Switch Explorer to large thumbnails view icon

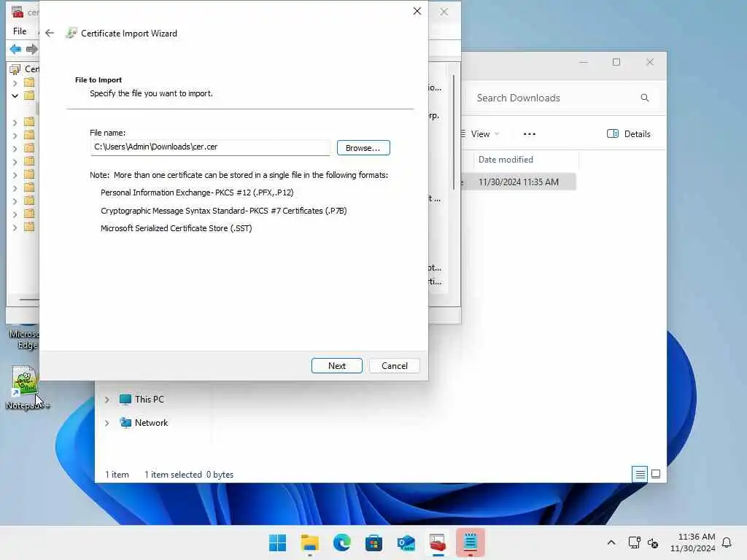656,474
